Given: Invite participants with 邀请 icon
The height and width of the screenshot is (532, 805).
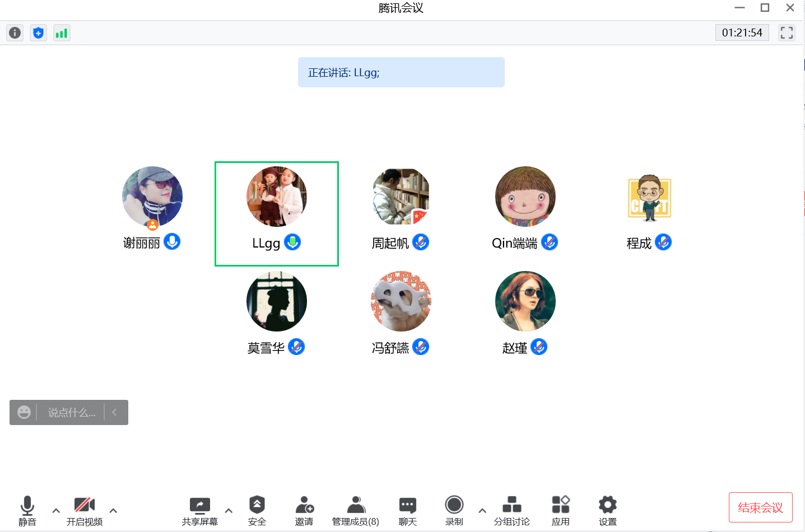Looking at the screenshot, I should click(x=304, y=511).
